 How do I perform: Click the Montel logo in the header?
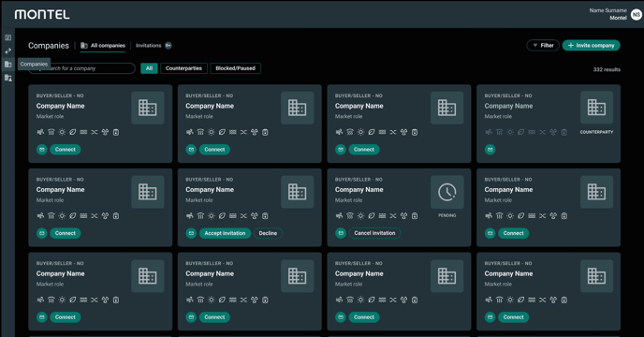point(42,14)
